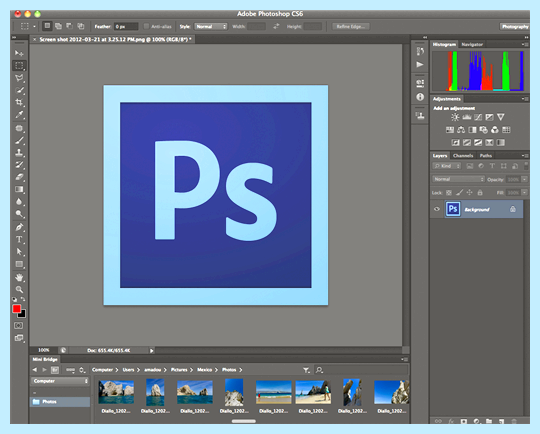Switch to the Channels tab

pyautogui.click(x=463, y=156)
